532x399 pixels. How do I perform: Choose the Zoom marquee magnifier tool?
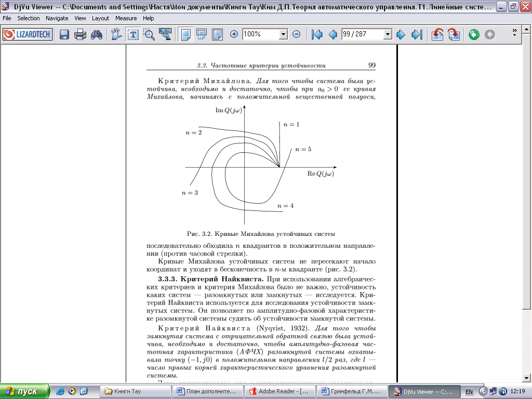[x=149, y=34]
